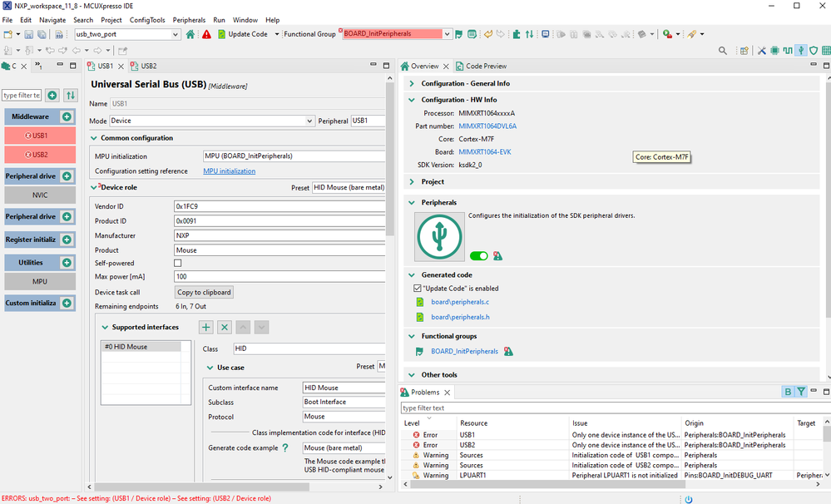Click the functional group flag icon in toolbar
Screen dimensions: 831x504
(x=458, y=34)
